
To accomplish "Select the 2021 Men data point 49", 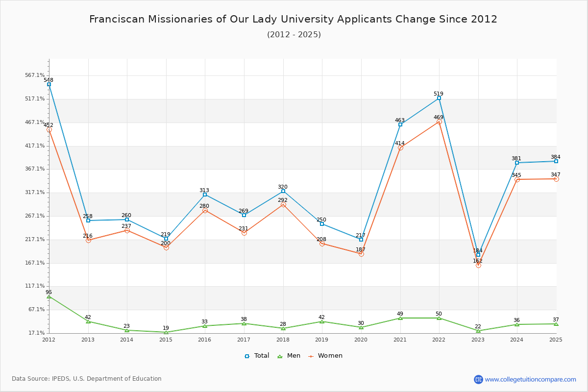I will pyautogui.click(x=400, y=318).
